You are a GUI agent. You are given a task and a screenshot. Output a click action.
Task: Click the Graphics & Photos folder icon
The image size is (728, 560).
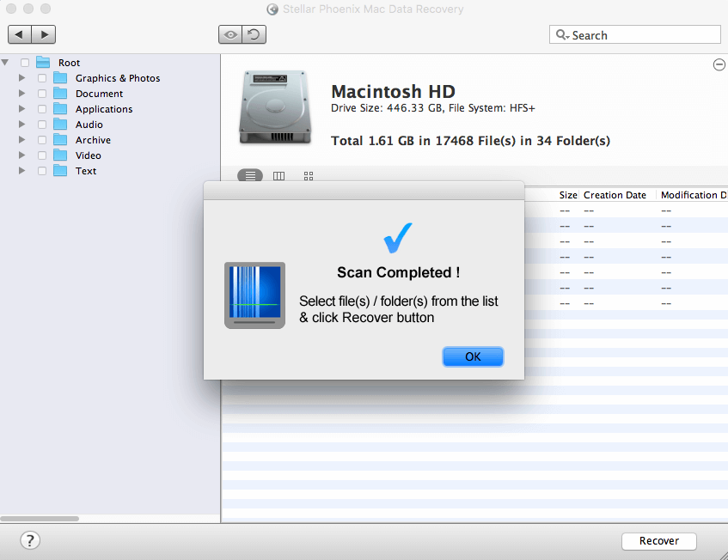60,78
